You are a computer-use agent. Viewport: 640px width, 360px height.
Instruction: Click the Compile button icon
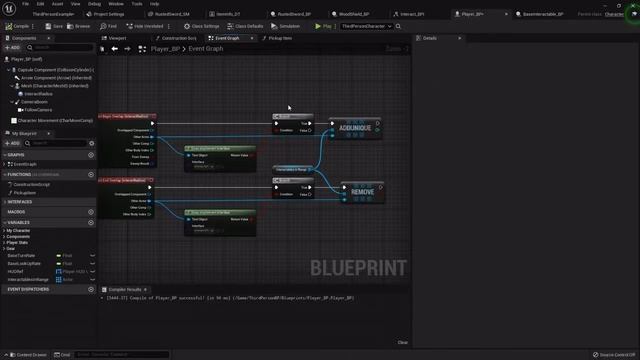pos(9,26)
